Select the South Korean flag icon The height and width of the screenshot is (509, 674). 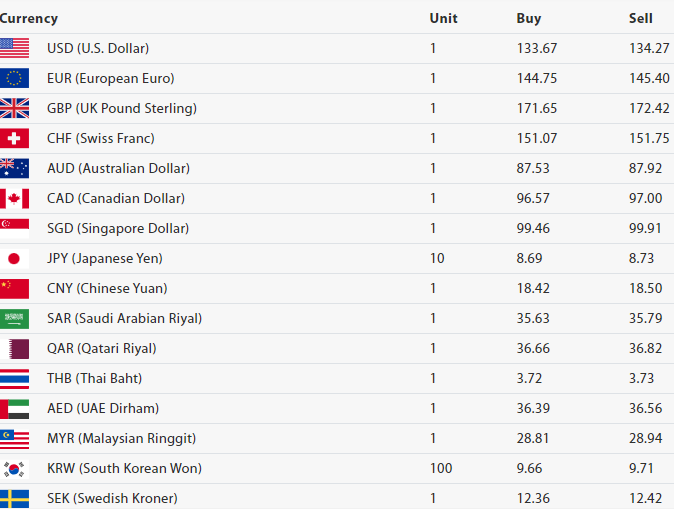tap(14, 468)
